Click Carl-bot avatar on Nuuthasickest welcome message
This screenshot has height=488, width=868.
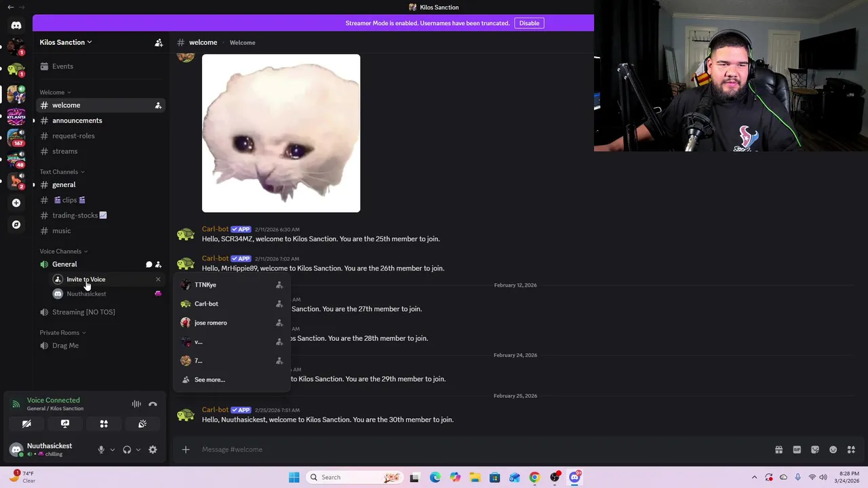(186, 414)
